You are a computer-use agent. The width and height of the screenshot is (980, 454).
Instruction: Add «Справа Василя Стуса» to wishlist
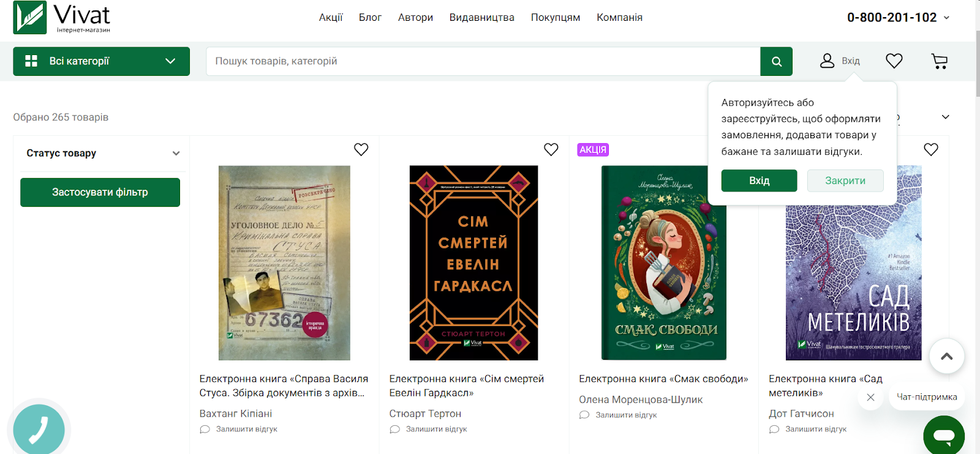coord(361,149)
